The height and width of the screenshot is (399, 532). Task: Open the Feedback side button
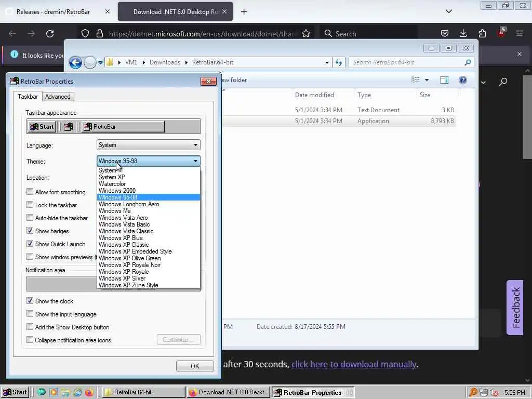tap(515, 308)
